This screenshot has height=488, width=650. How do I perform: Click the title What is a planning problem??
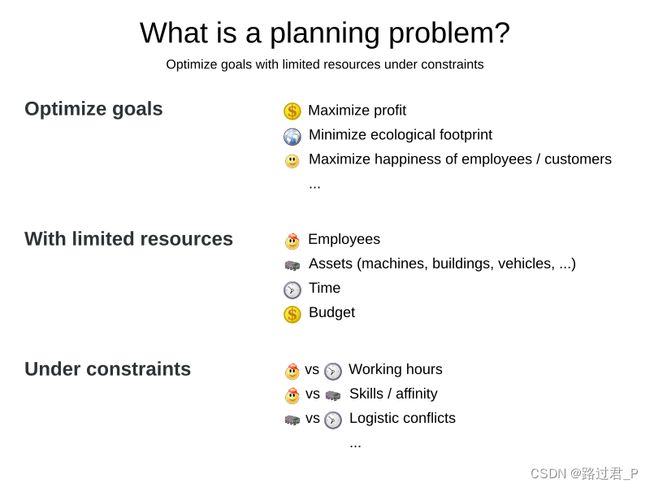pyautogui.click(x=325, y=33)
